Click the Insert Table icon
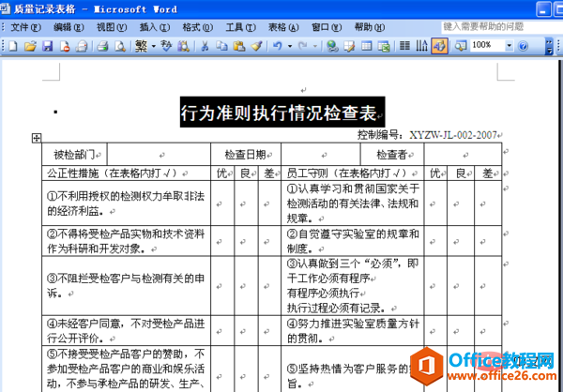This screenshot has width=563, height=392. [367, 46]
